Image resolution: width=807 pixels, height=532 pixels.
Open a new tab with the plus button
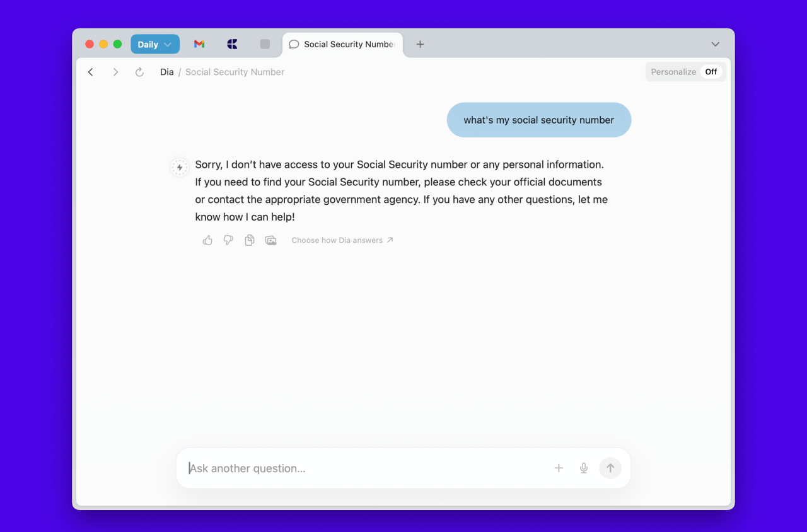point(420,44)
